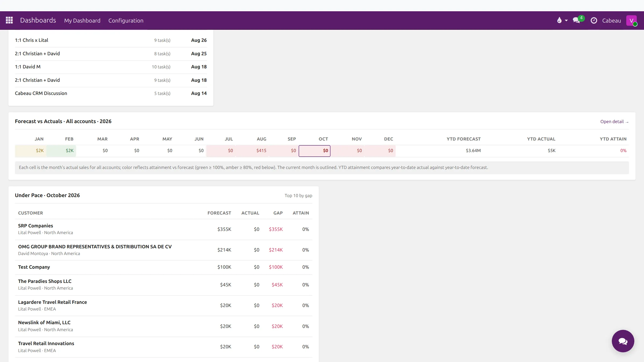This screenshot has width=644, height=362.
Task: Open 2:1 Christian + David dated Aug 18
Action: (111, 80)
